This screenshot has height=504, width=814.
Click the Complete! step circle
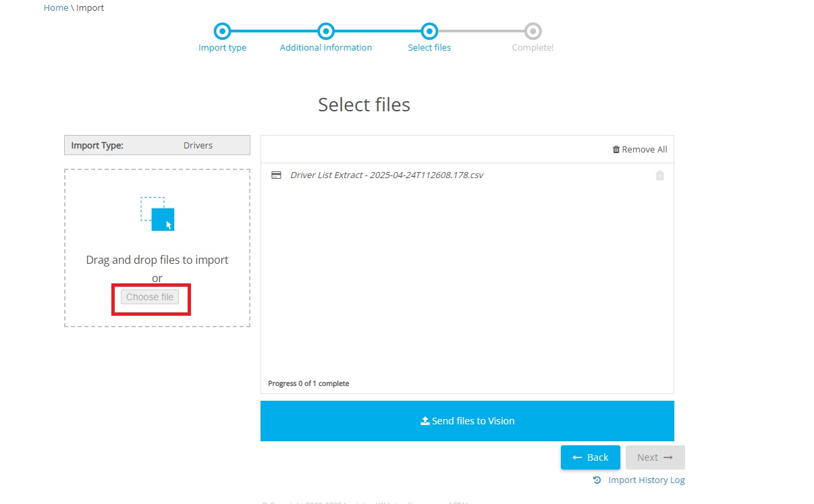pos(533,31)
